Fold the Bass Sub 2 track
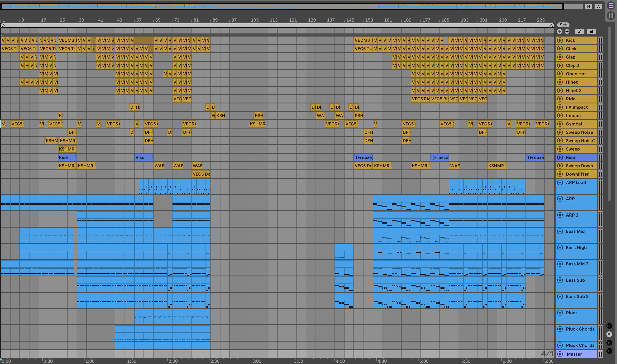The height and width of the screenshot is (364, 617). point(560,296)
